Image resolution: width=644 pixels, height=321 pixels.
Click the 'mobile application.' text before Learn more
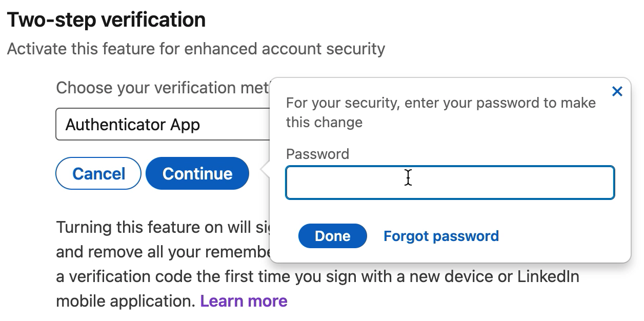click(x=126, y=301)
